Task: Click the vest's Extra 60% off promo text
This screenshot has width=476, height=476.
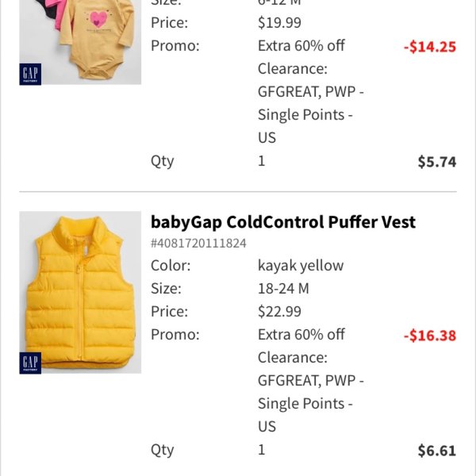Action: pos(301,335)
